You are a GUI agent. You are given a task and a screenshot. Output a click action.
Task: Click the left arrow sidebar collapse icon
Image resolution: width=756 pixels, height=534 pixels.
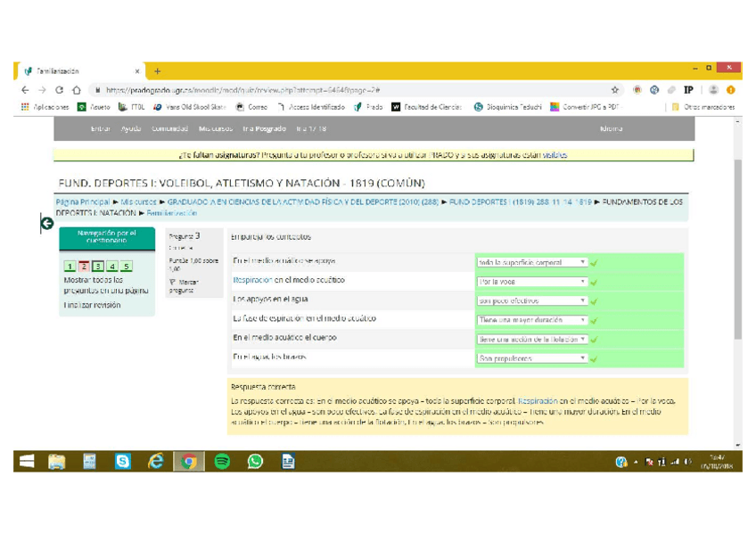pos(47,224)
